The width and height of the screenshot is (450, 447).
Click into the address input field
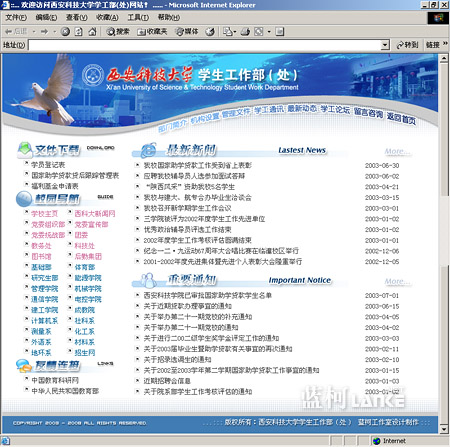pos(205,45)
